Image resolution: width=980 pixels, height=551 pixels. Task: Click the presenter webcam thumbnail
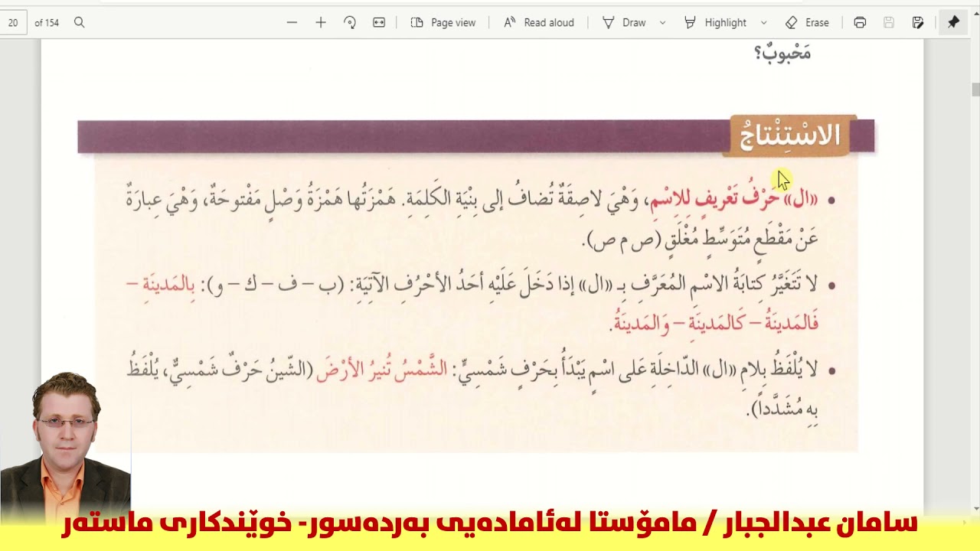66,441
